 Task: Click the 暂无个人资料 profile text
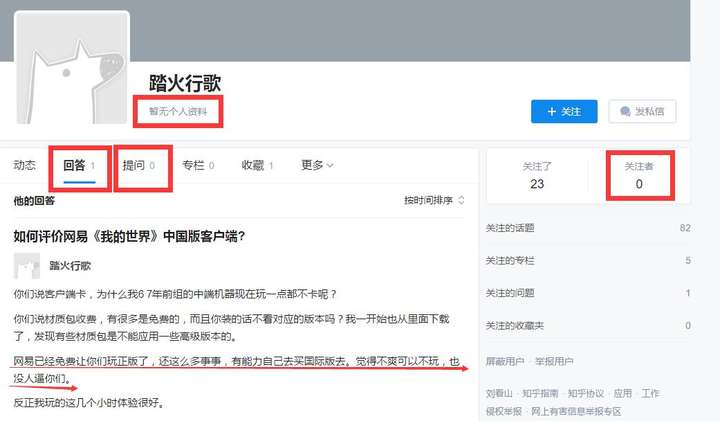[178, 112]
